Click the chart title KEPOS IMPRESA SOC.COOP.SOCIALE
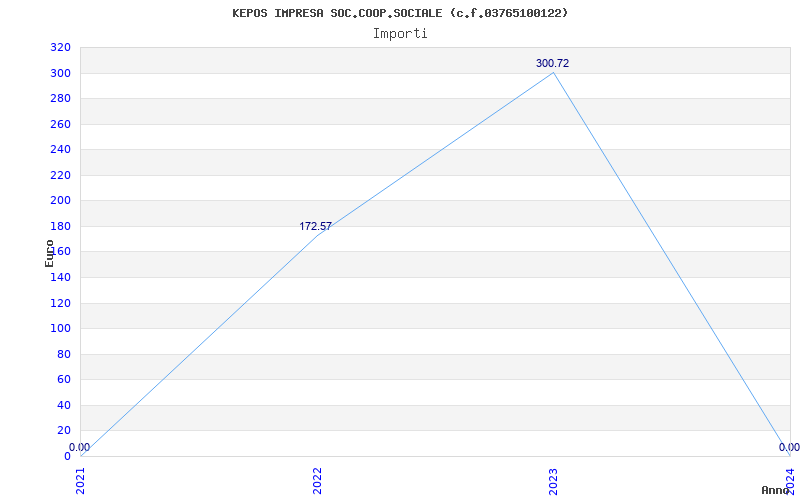Image resolution: width=800 pixels, height=500 pixels. [400, 13]
